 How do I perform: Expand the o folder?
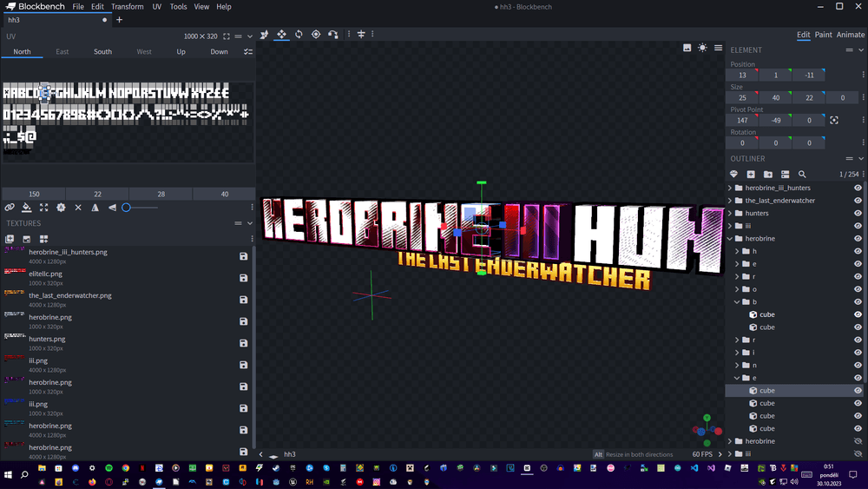737,289
